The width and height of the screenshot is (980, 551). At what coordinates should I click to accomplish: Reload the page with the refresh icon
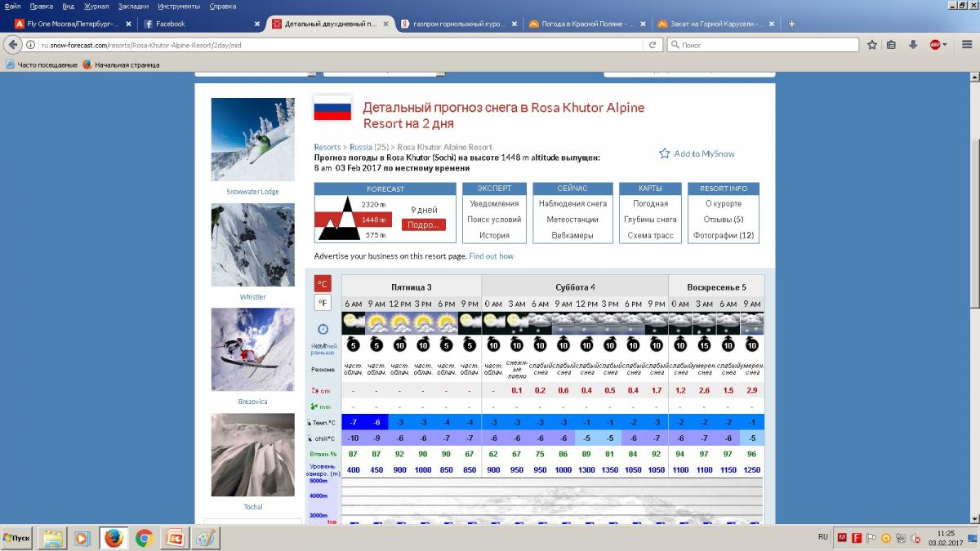pos(653,45)
